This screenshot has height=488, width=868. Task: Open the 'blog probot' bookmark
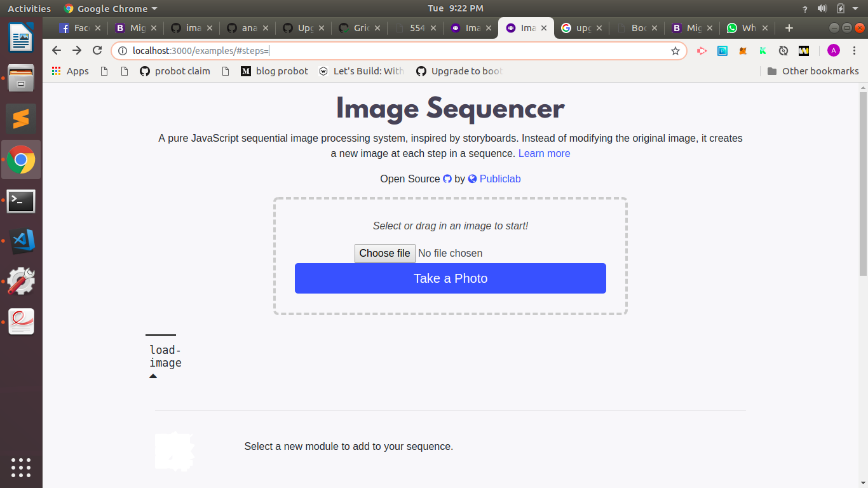(x=275, y=71)
